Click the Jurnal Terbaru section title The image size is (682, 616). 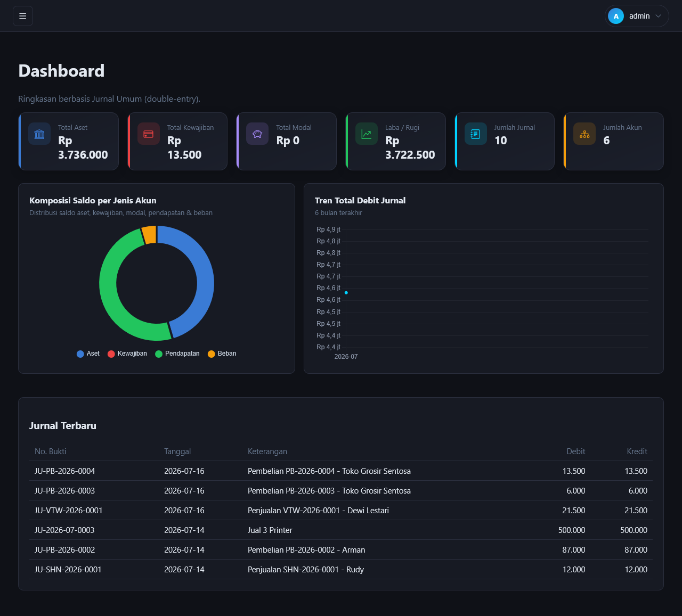point(63,426)
